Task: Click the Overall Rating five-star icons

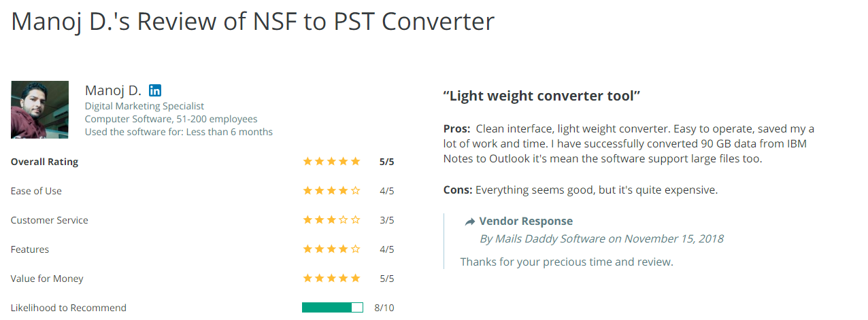Action: tap(331, 162)
